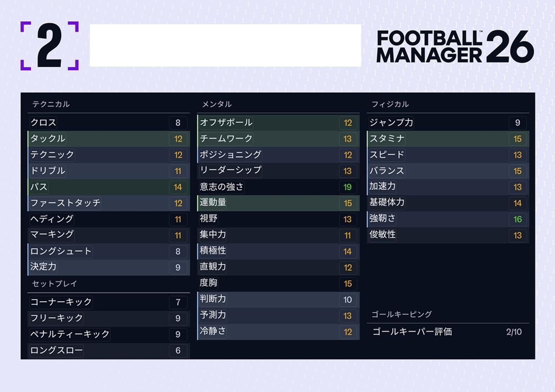
Task: Select the コーナーキック set piece row
Action: [x=108, y=302]
